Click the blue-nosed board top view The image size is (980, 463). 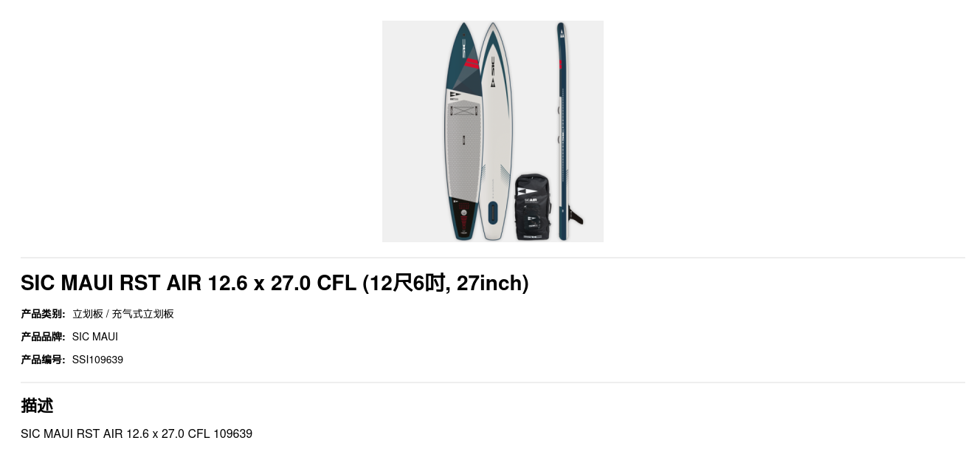pyautogui.click(x=463, y=131)
